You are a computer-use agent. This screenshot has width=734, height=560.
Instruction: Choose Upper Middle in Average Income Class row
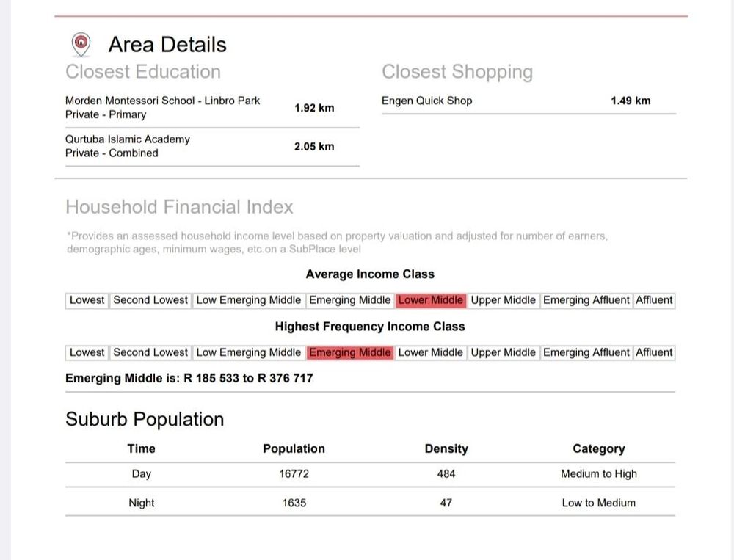tap(504, 300)
